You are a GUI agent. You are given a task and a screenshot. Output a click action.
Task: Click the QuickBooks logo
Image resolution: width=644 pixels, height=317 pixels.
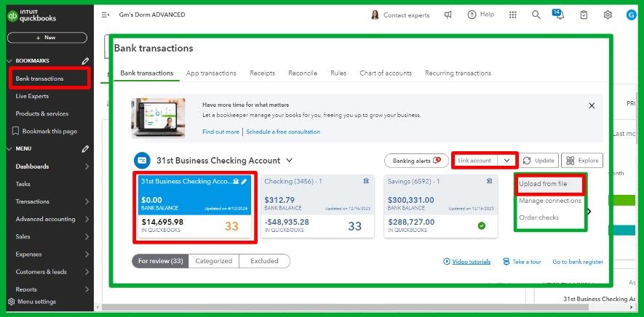pyautogui.click(x=32, y=15)
